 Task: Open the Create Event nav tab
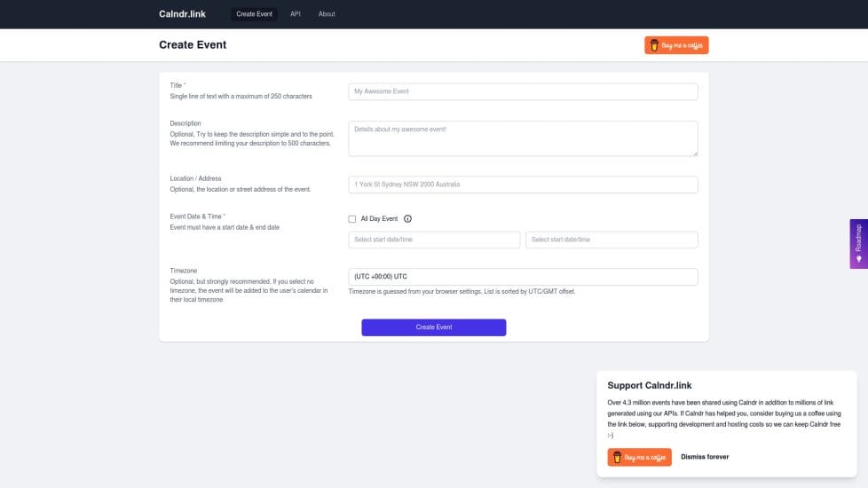point(254,14)
